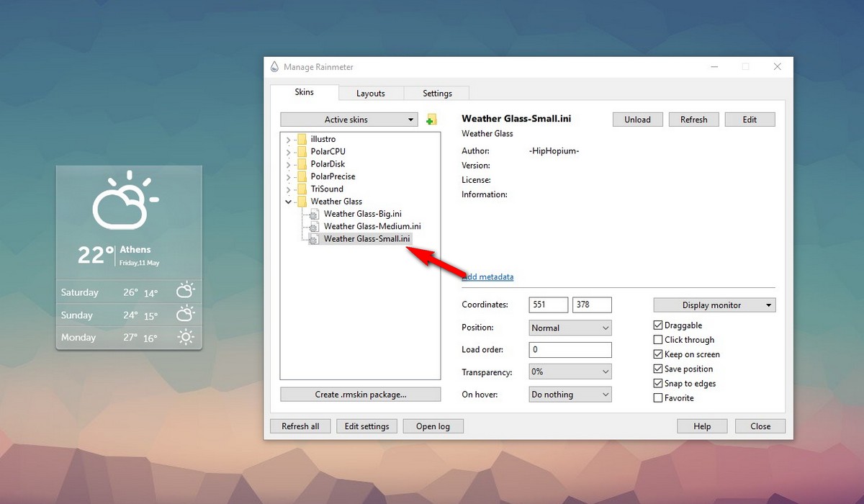Check the Favorite option

pyautogui.click(x=657, y=397)
